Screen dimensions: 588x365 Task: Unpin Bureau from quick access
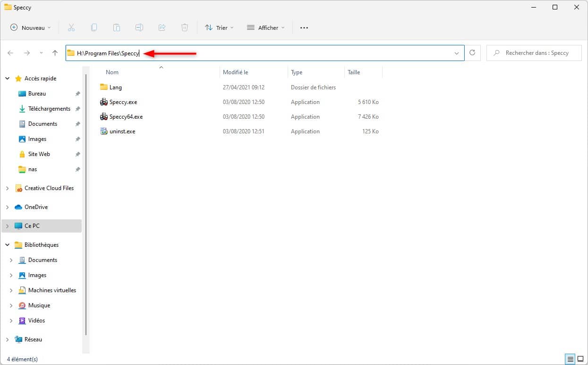coord(78,94)
